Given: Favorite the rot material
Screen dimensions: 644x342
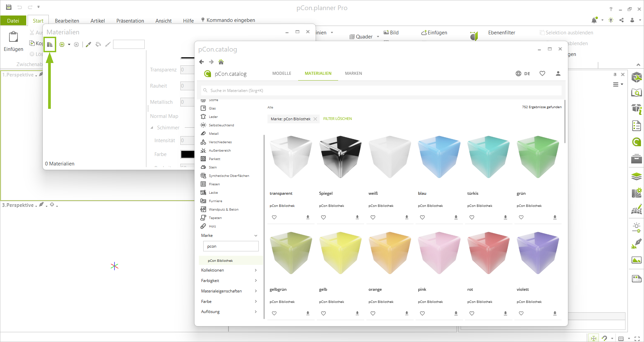Looking at the screenshot, I should 472,313.
